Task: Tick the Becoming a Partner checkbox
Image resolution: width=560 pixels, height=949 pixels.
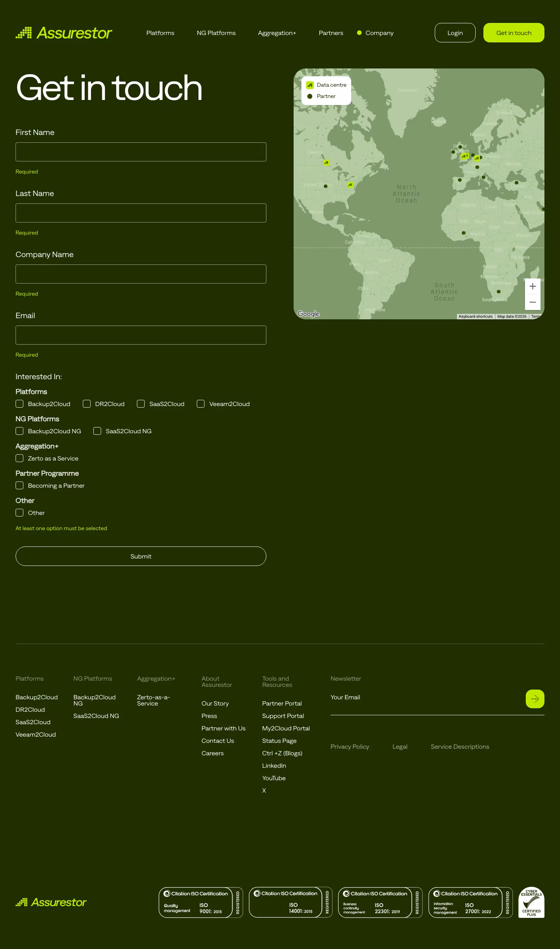Action: (x=19, y=485)
